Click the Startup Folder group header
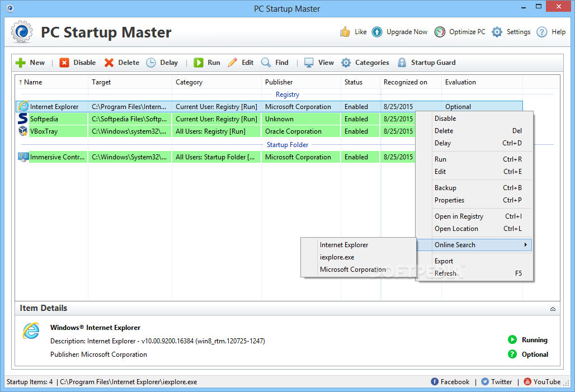The height and width of the screenshot is (392, 575). [x=287, y=144]
